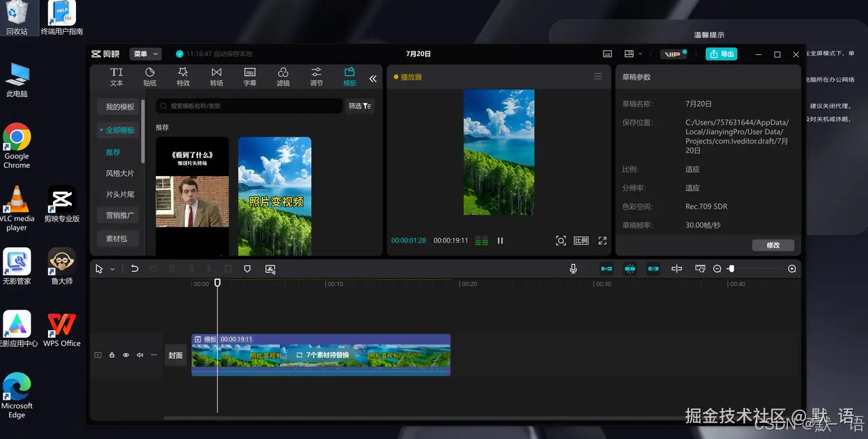868x439 pixels.
Task: Select the 推荐 sidebar item
Action: tap(113, 152)
